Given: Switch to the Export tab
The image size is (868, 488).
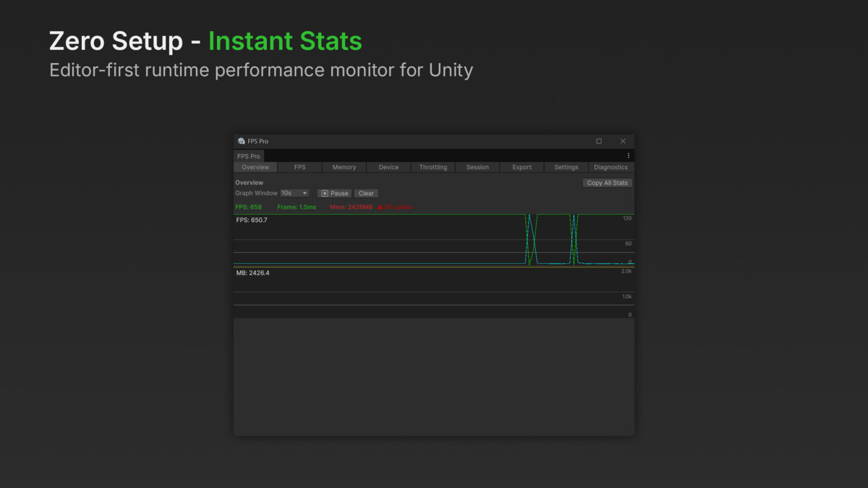Looking at the screenshot, I should (x=522, y=167).
